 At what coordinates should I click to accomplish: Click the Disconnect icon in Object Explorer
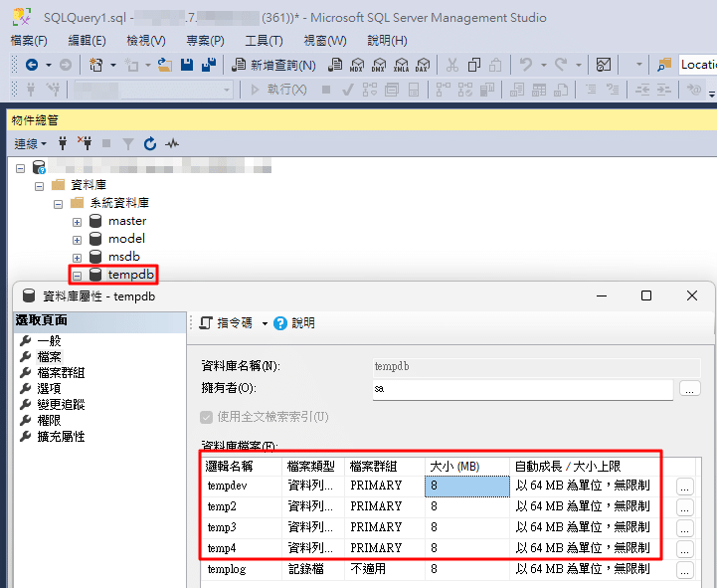pyautogui.click(x=85, y=143)
